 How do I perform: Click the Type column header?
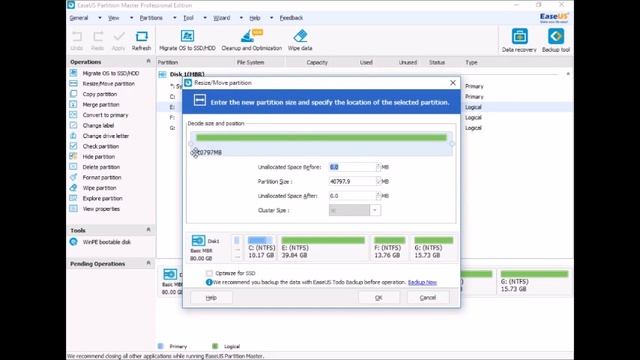pyautogui.click(x=471, y=62)
